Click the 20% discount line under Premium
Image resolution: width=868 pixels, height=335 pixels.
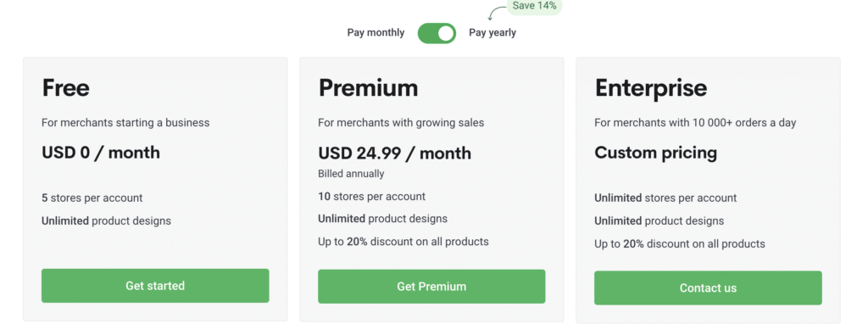click(403, 242)
